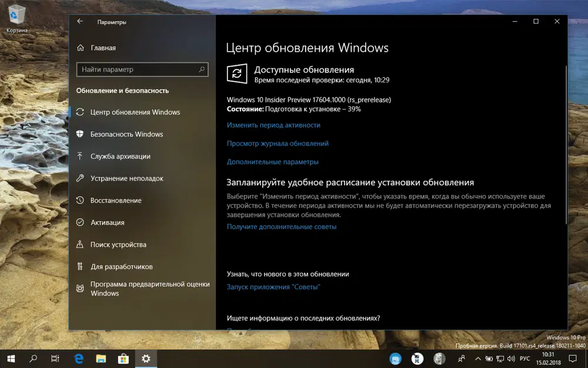Image resolution: width=588 pixels, height=368 pixels.
Task: Click the home icon beside Главная
Action: [80, 48]
